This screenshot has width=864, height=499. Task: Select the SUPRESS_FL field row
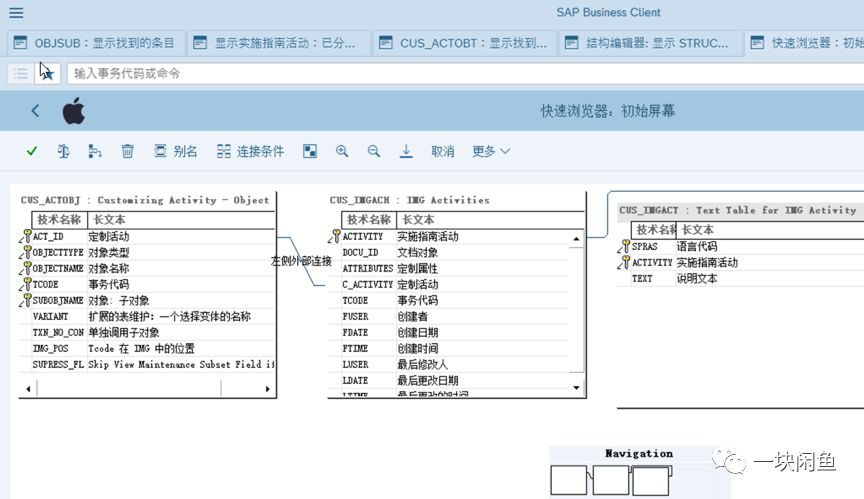[147, 364]
